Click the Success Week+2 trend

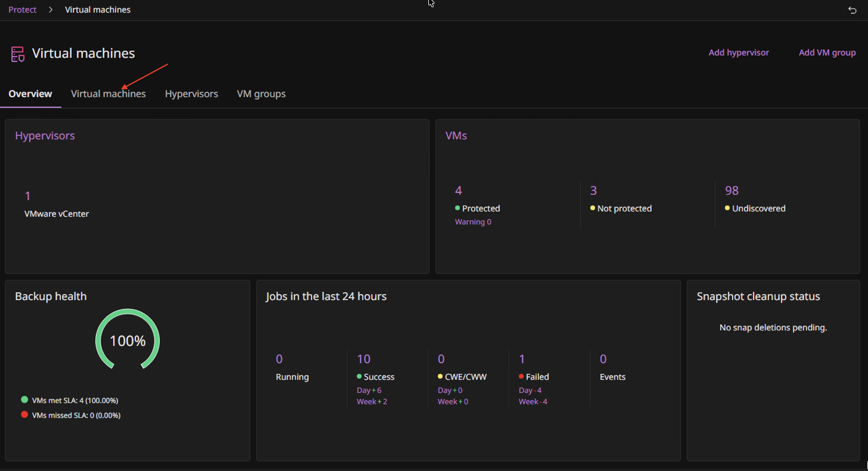coord(372,402)
